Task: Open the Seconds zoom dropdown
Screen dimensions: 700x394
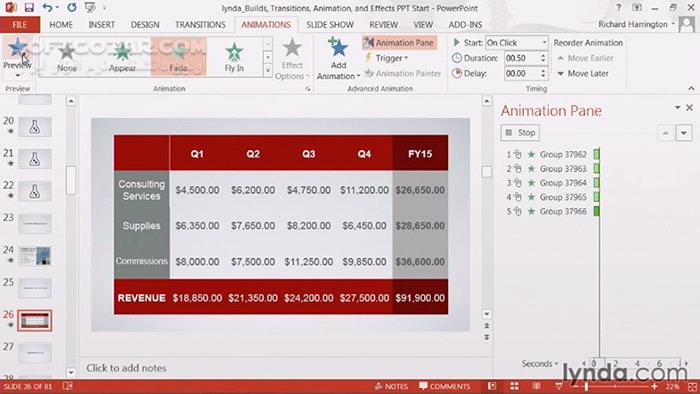Action: coord(540,364)
